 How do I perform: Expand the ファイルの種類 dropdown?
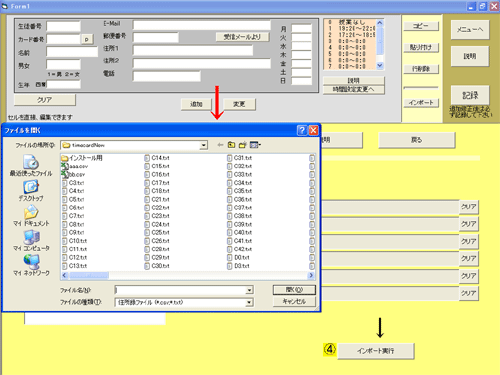pyautogui.click(x=249, y=302)
